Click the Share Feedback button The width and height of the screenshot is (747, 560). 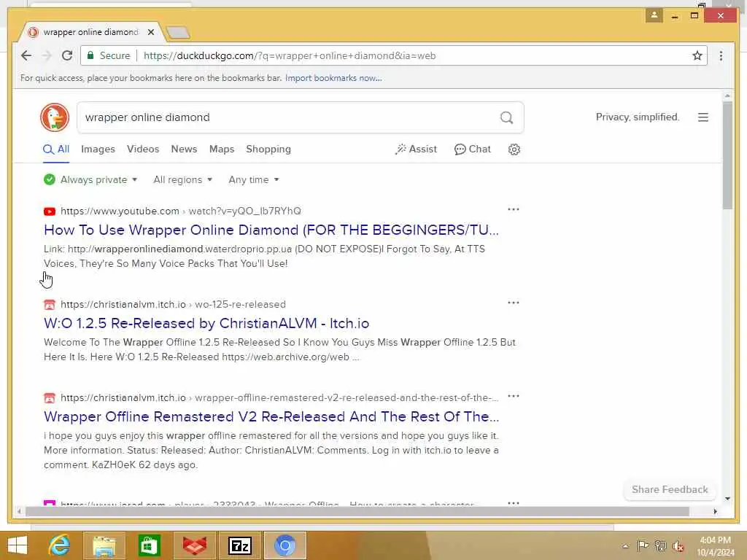coord(670,489)
